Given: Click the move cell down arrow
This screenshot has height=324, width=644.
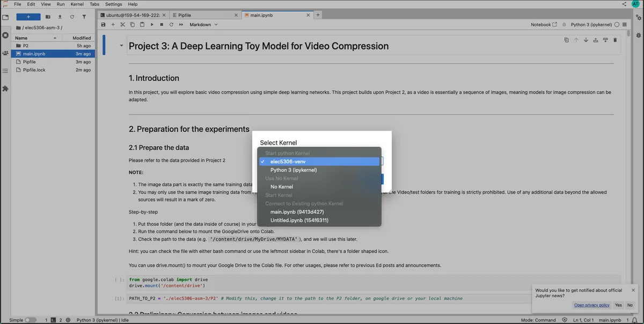Looking at the screenshot, I should pos(586,40).
